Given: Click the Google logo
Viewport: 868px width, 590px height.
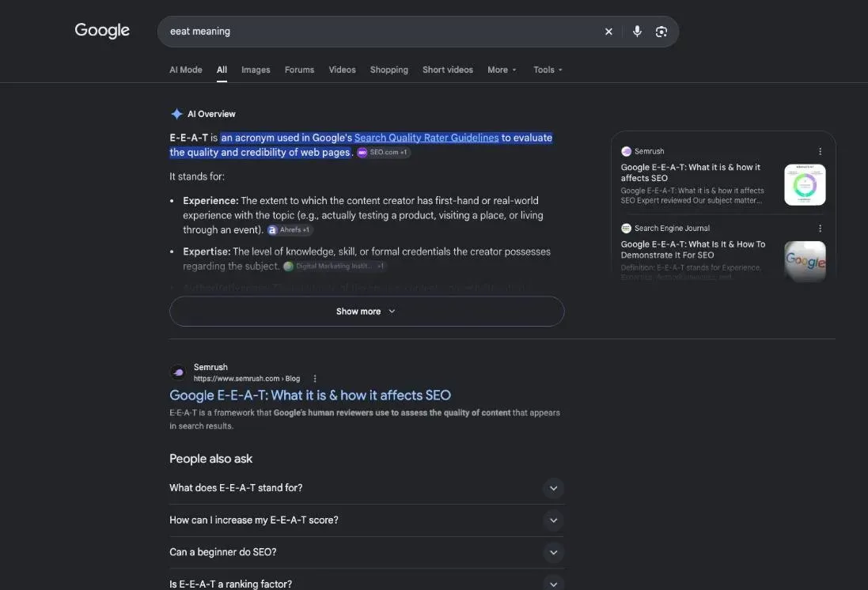Looking at the screenshot, I should pos(102,30).
